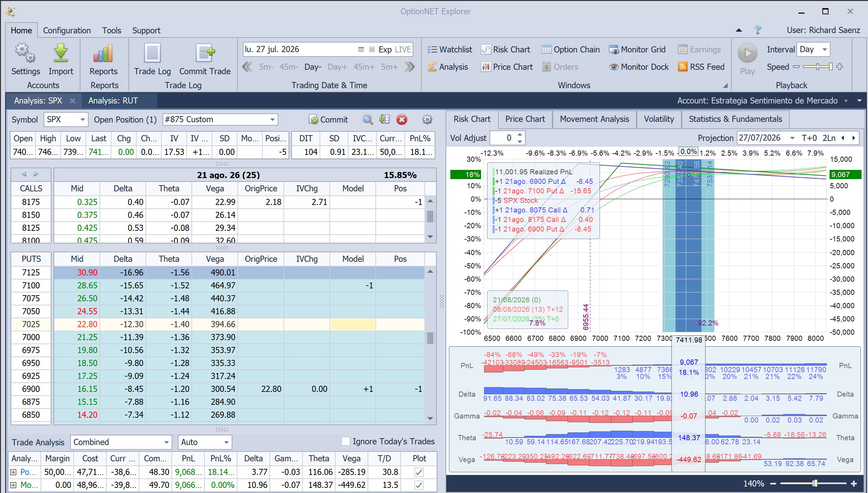Click the magnifier search position icon
Image resolution: width=868 pixels, height=493 pixels.
click(x=368, y=120)
